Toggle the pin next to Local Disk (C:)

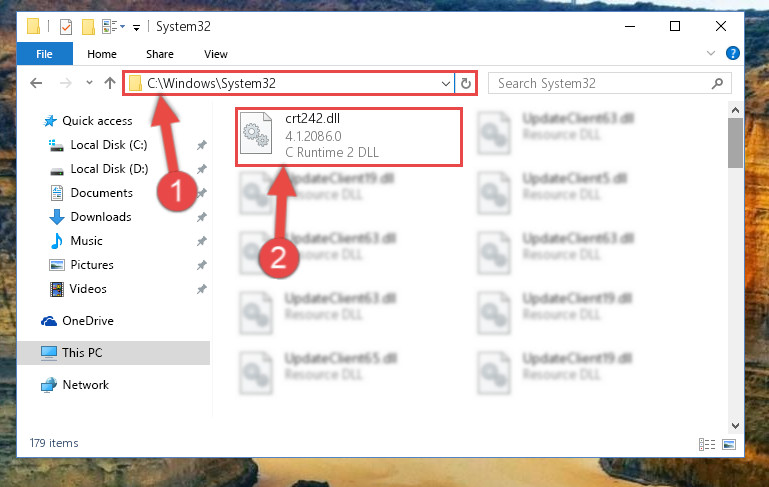coord(201,145)
